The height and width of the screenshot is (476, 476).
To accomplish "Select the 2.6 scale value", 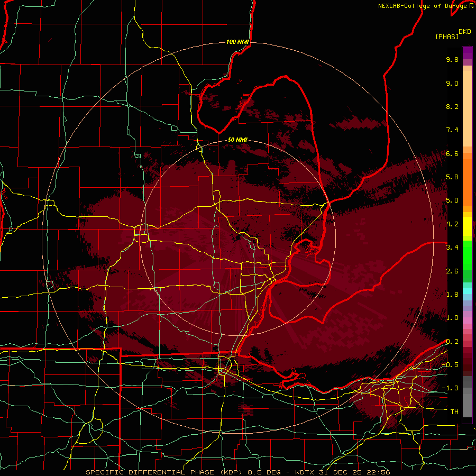I will [x=452, y=271].
